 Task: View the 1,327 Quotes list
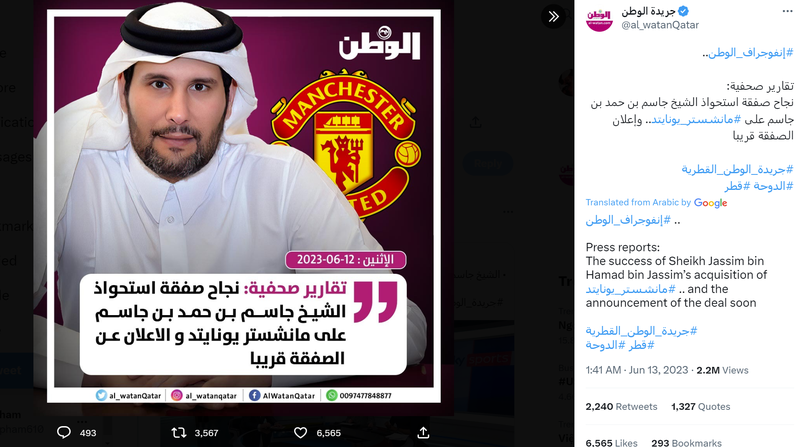coord(701,407)
